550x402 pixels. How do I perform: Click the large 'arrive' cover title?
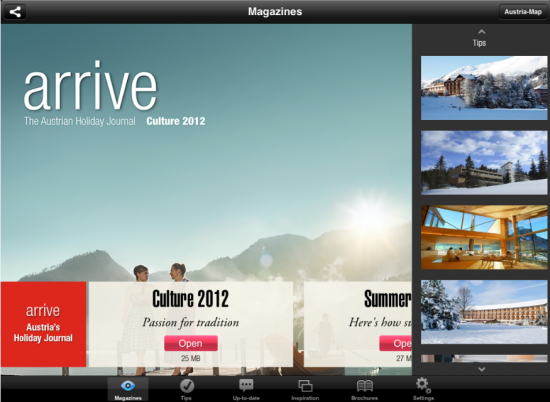[90, 86]
